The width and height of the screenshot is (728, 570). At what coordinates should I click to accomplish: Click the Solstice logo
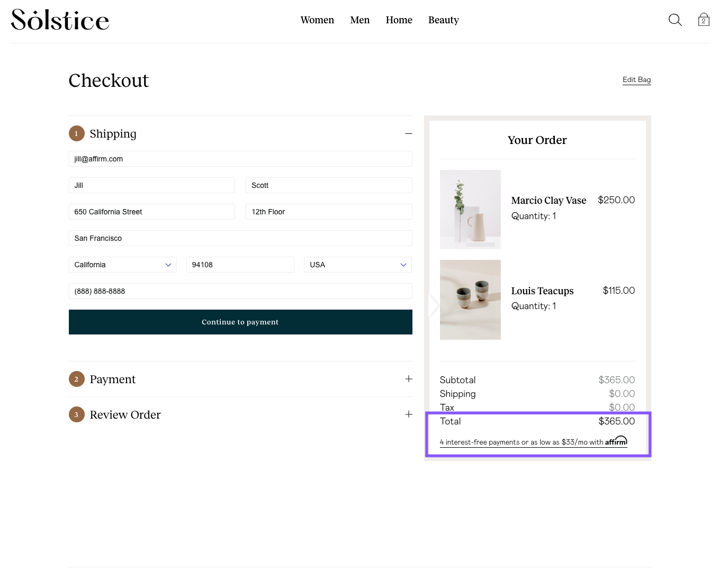coord(60,20)
